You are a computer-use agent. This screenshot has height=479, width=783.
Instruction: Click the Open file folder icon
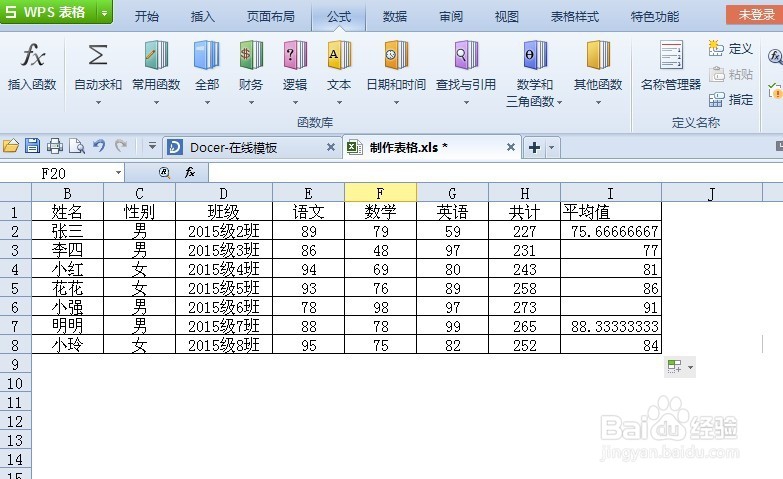click(10, 146)
